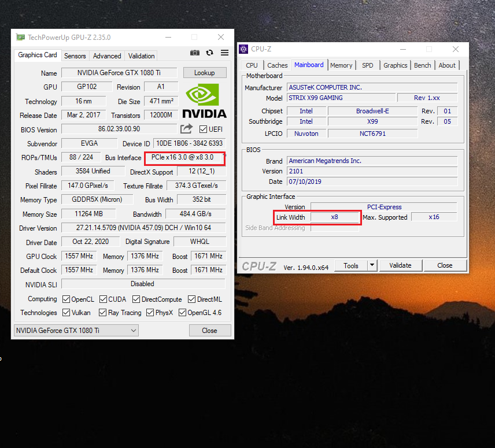This screenshot has width=495, height=448.
Task: Switch to the Sensors tab in GPU-Z
Action: (x=75, y=56)
